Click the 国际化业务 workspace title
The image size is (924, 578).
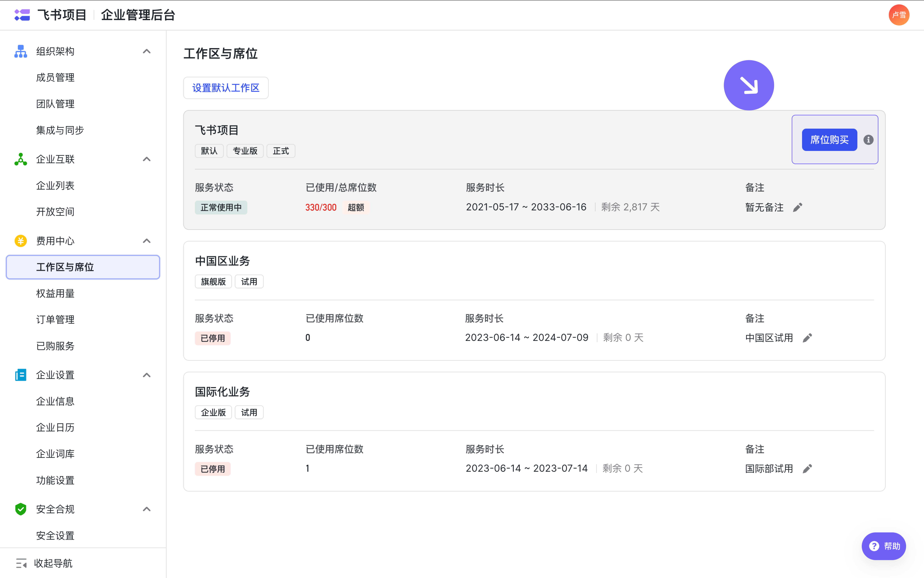[222, 392]
